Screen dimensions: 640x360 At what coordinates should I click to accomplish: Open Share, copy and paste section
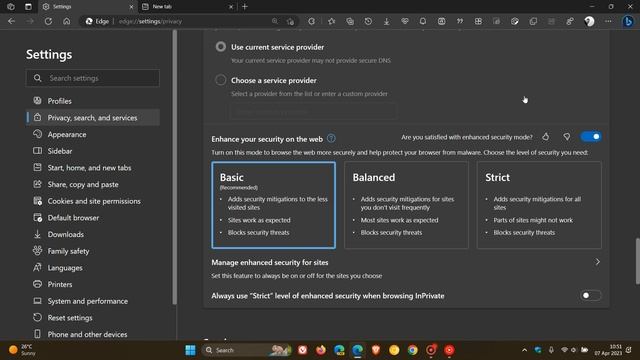[x=93, y=184]
